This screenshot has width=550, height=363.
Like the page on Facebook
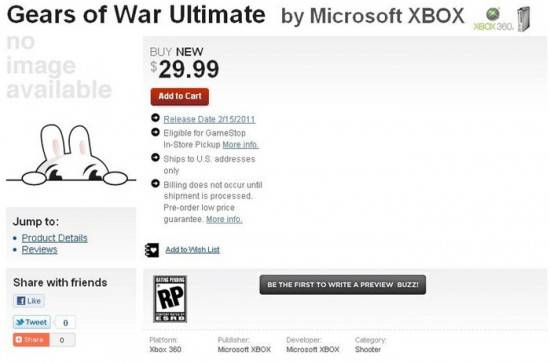(29, 301)
